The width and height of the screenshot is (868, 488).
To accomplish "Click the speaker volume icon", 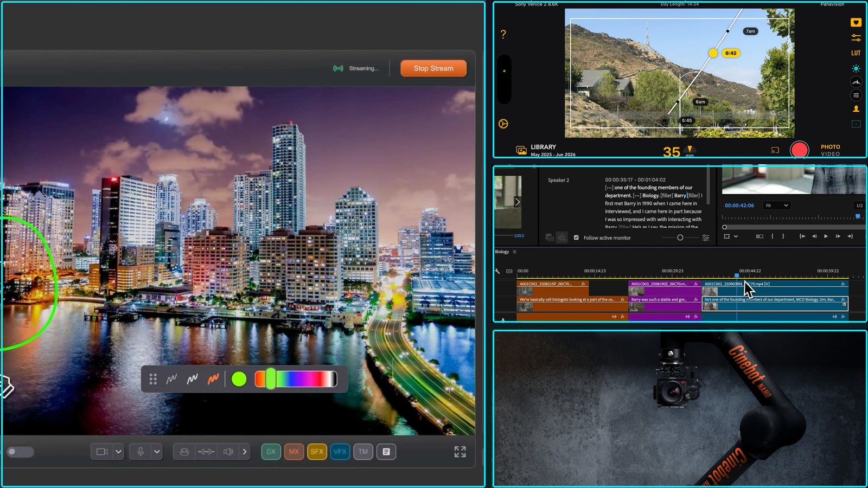I will [228, 452].
